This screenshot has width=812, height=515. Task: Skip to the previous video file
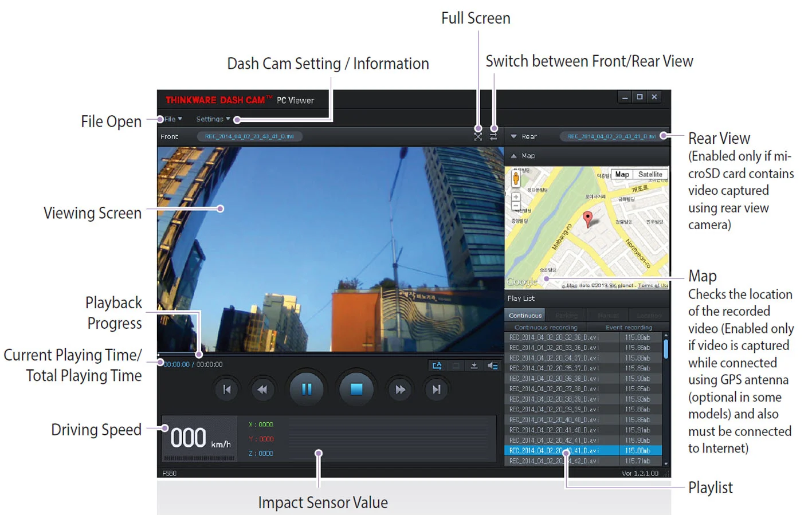tap(227, 390)
